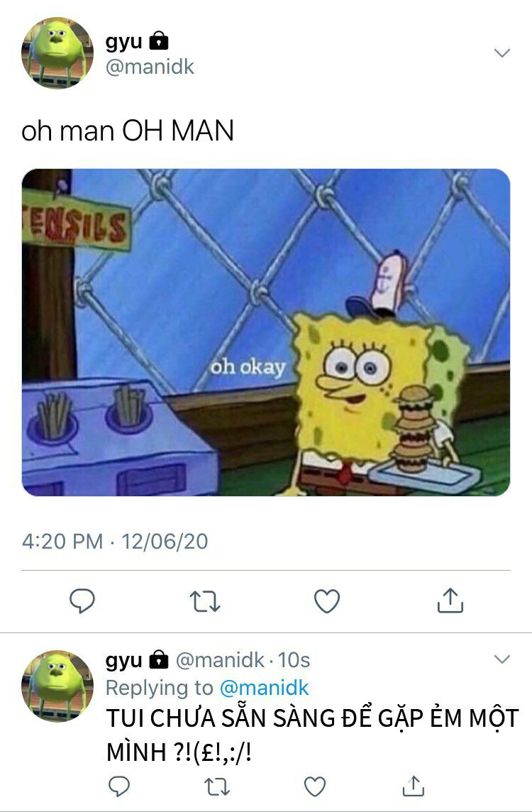Open gyu's avatar on the reply tweet

click(x=57, y=686)
